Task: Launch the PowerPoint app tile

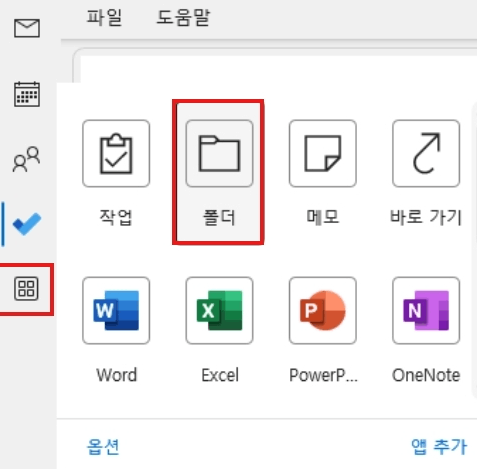Action: pos(323,310)
